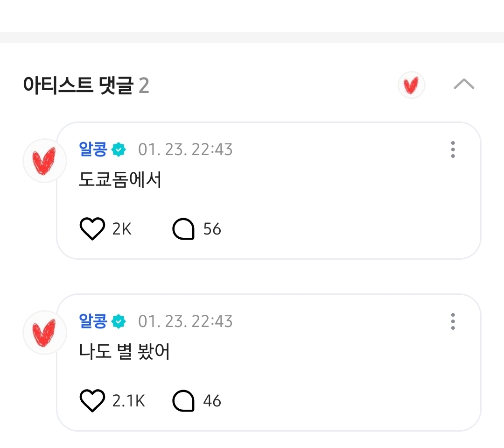Image resolution: width=504 pixels, height=448 pixels.
Task: Tap verified badge on second 알콩 comment
Action: tap(119, 321)
